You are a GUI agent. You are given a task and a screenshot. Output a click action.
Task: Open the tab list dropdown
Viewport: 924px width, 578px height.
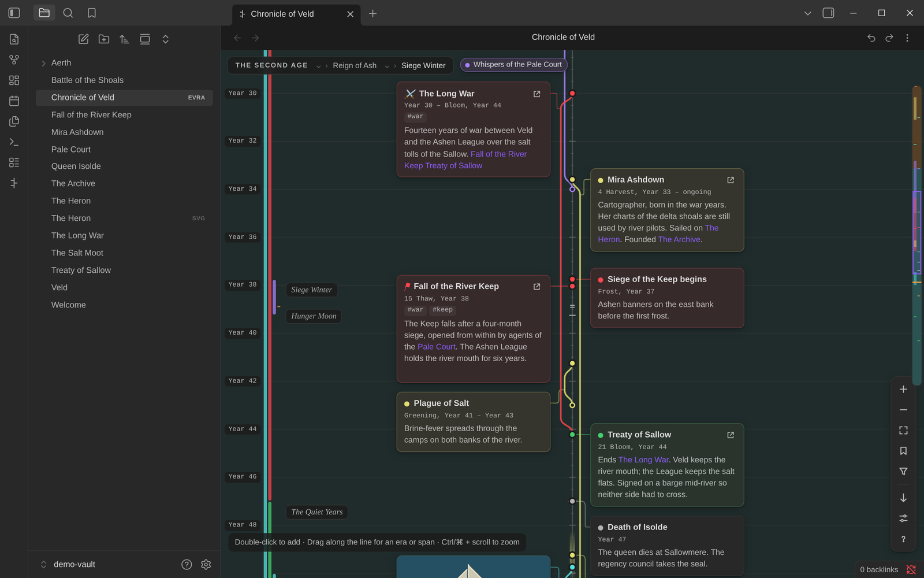807,13
